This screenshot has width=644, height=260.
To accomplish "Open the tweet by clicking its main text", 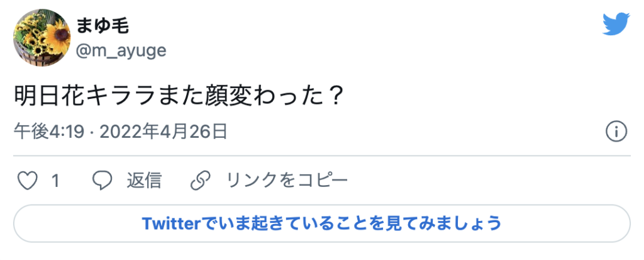I will (178, 97).
